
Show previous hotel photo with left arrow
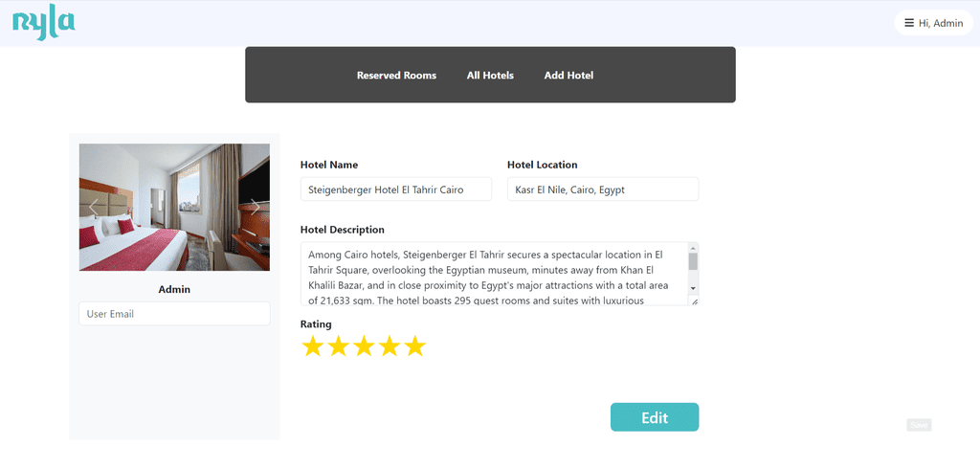94,208
